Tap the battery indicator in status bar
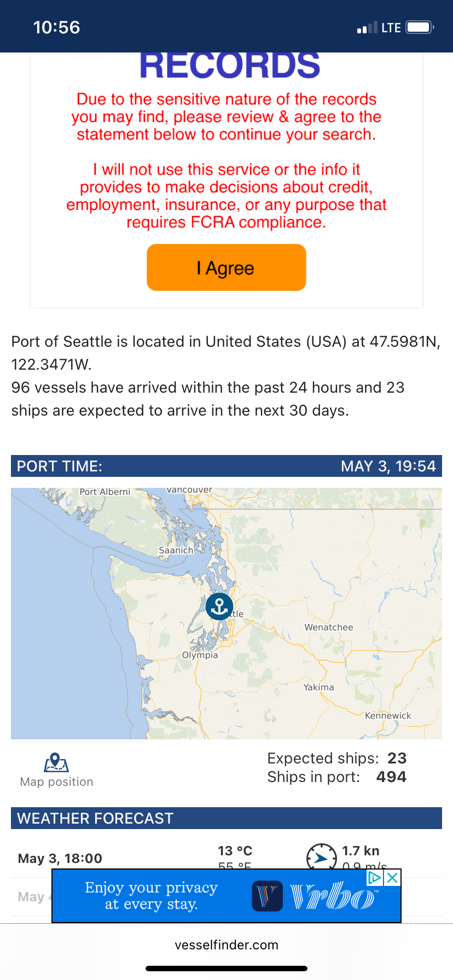 tap(420, 27)
